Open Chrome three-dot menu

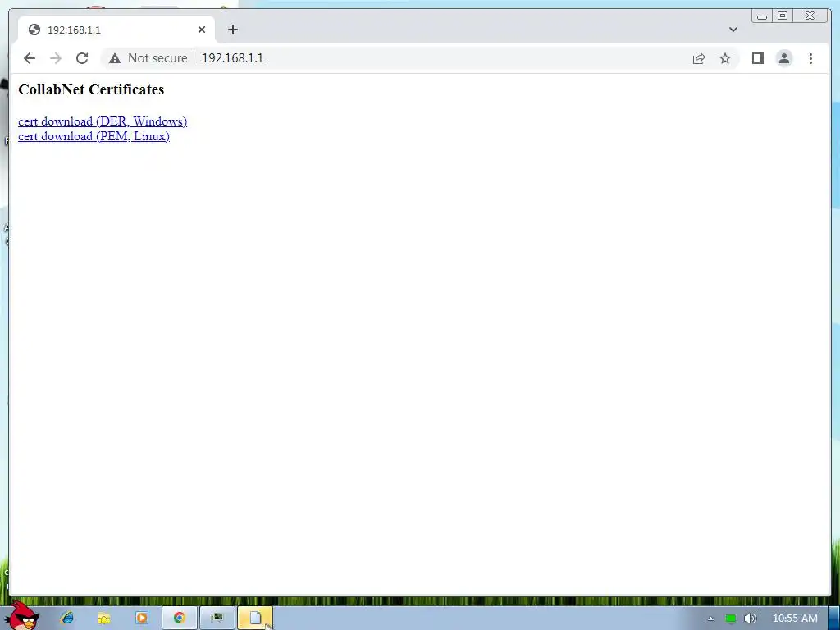coord(810,58)
